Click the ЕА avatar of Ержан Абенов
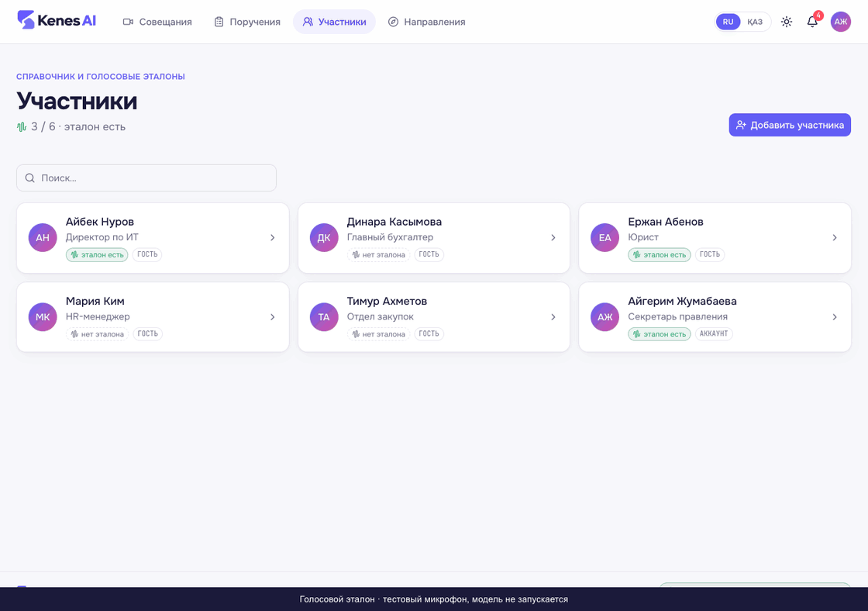Screen dimensions: 868x611 pyautogui.click(x=604, y=237)
